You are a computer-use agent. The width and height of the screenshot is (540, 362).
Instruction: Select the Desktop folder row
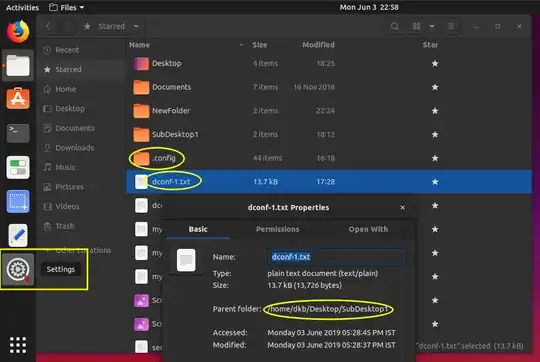coord(329,63)
